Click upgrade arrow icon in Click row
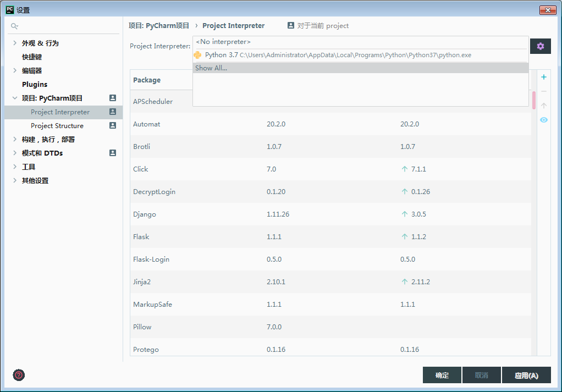The width and height of the screenshot is (562, 392). (x=405, y=169)
